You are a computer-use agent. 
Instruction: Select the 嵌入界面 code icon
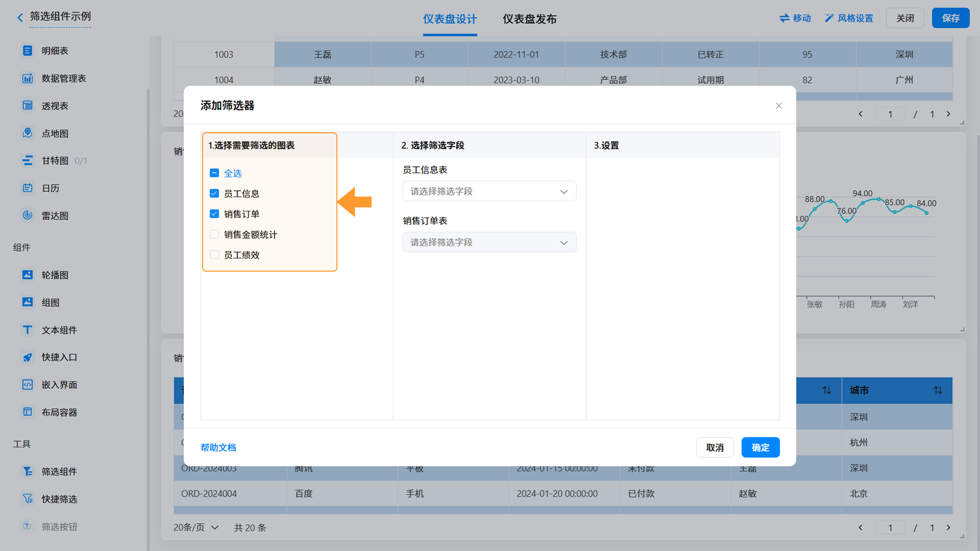[27, 384]
